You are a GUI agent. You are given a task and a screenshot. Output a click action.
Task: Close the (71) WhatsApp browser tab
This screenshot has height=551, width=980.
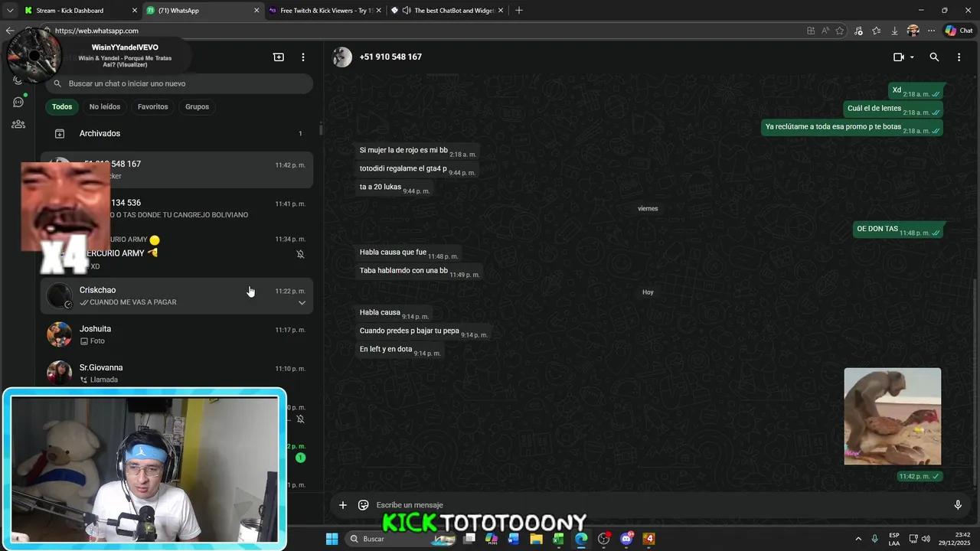click(256, 11)
